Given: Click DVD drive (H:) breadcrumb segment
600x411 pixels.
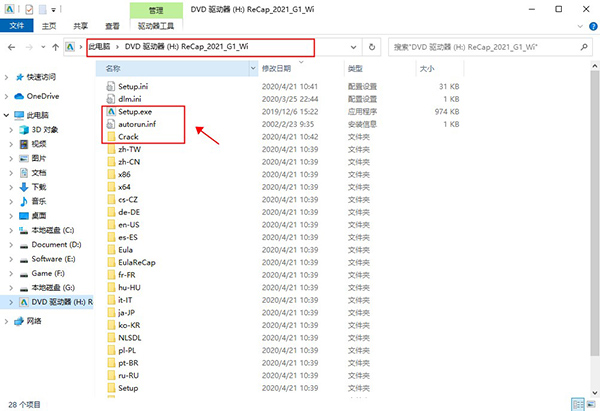Looking at the screenshot, I should tap(187, 47).
